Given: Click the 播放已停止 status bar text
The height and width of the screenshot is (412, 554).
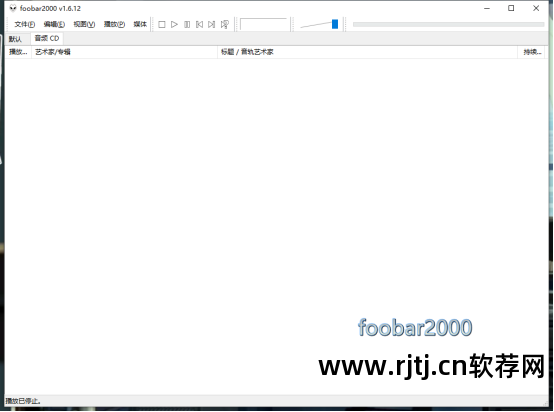Looking at the screenshot, I should tap(23, 401).
